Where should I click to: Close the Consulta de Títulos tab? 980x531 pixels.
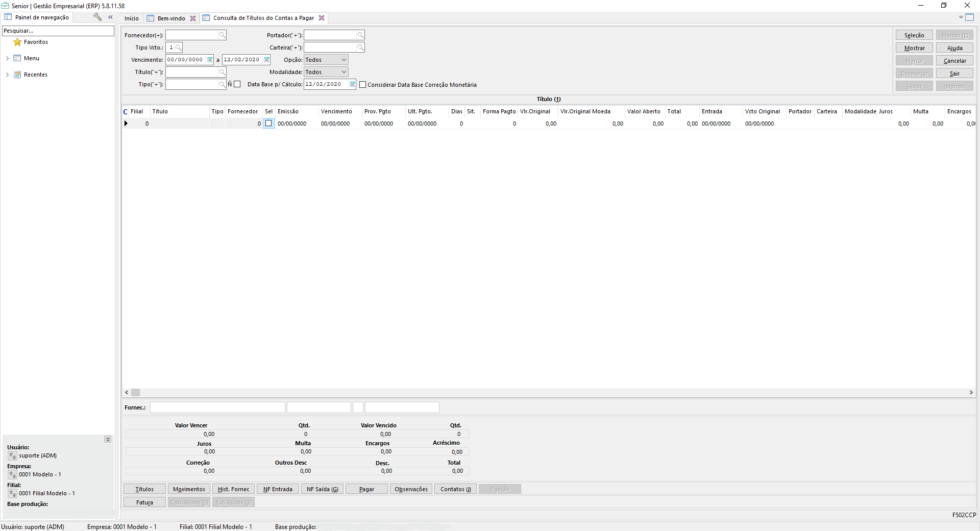[x=322, y=18]
